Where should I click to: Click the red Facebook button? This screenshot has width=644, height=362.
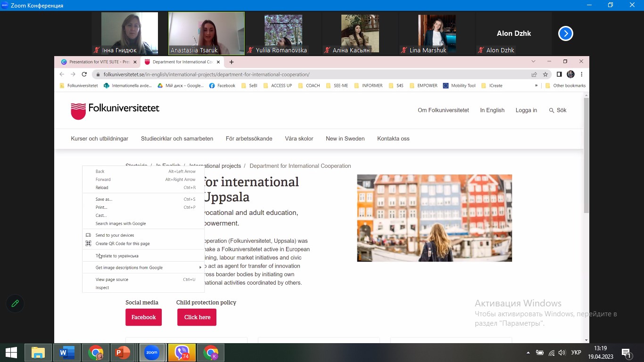[x=143, y=317]
